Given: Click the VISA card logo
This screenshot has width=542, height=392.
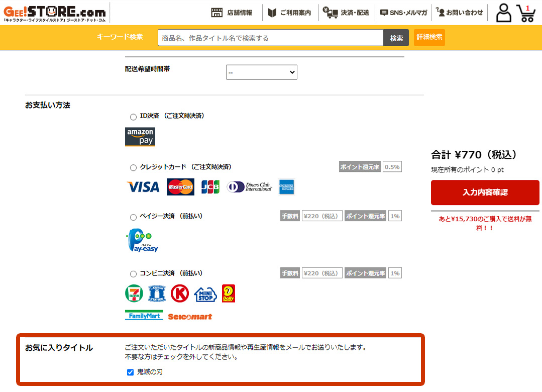Looking at the screenshot, I should coord(143,187).
